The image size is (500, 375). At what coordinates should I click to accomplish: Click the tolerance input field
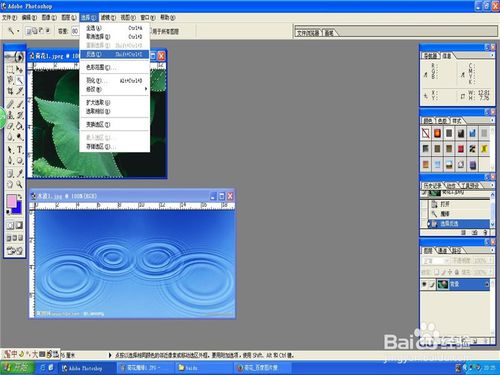(75, 31)
